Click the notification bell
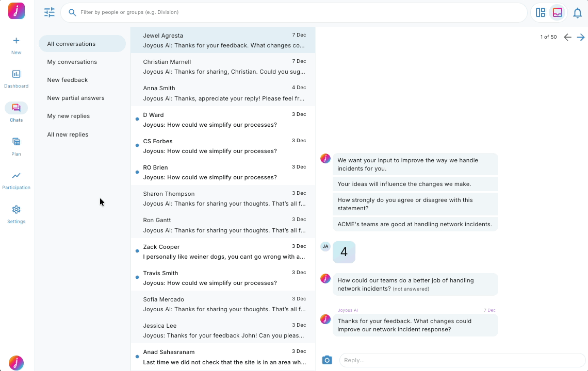Viewport: 588px width, 371px height. [x=578, y=13]
